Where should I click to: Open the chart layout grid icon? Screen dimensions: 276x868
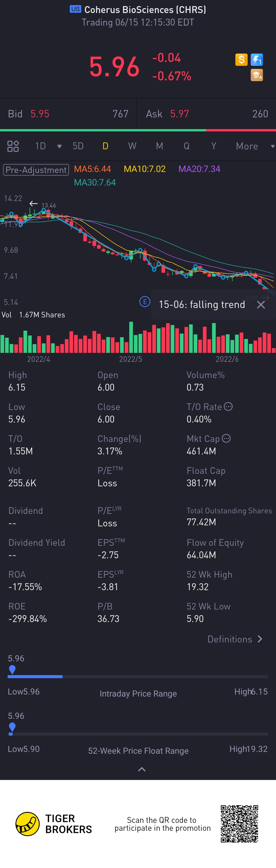(x=13, y=146)
